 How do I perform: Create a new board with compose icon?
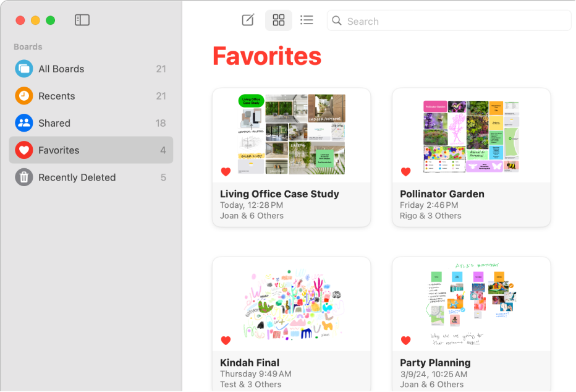[248, 20]
